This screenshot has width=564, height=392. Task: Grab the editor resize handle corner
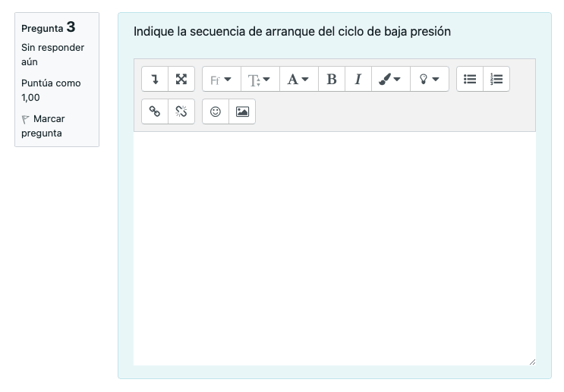(532, 362)
